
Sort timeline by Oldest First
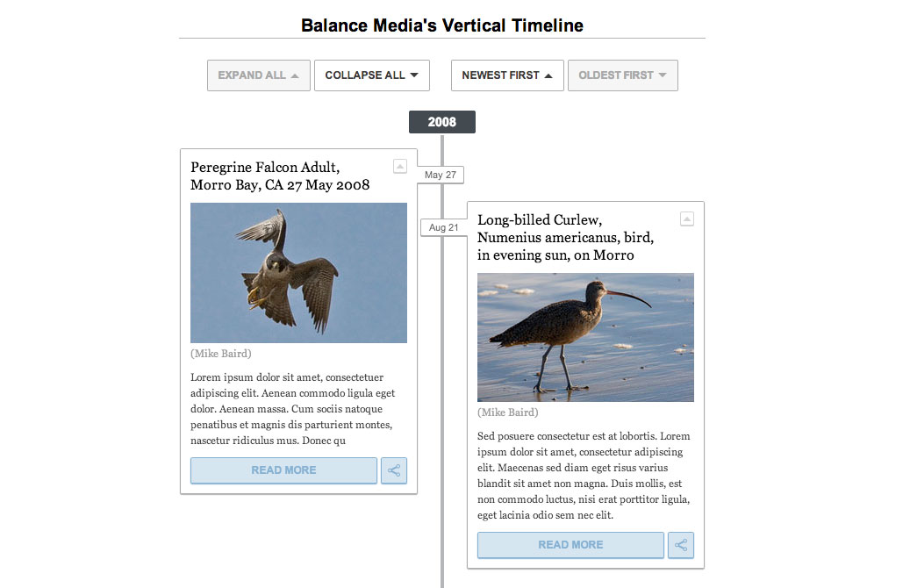[x=622, y=75]
